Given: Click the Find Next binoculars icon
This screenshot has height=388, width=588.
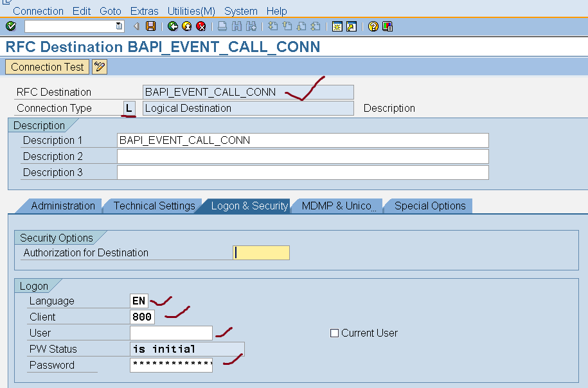Looking at the screenshot, I should click(x=251, y=26).
